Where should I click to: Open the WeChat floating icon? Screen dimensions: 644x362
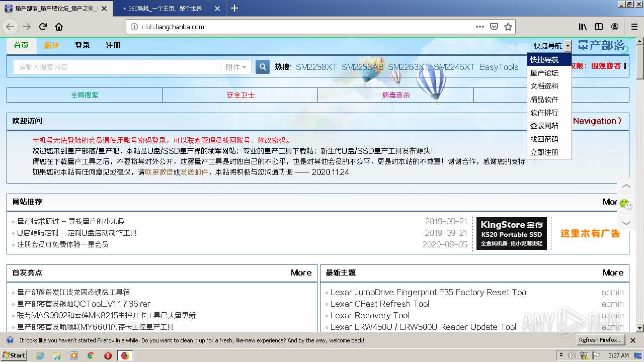(x=625, y=204)
